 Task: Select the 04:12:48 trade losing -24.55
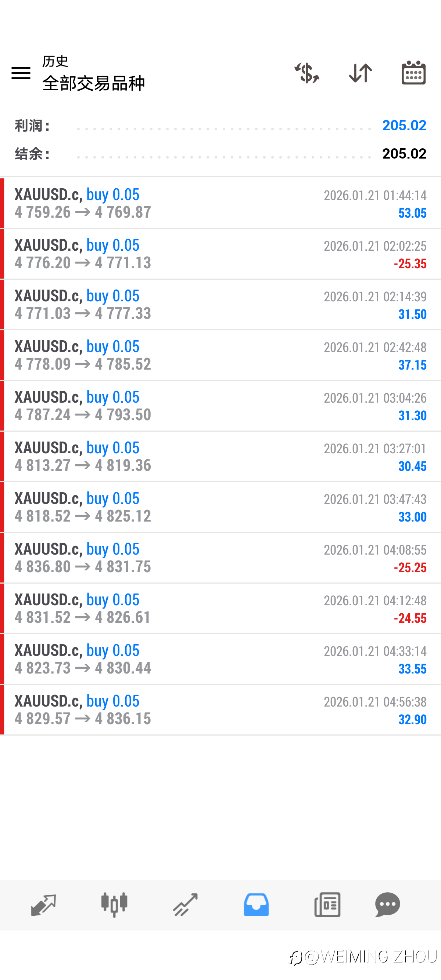[x=220, y=608]
